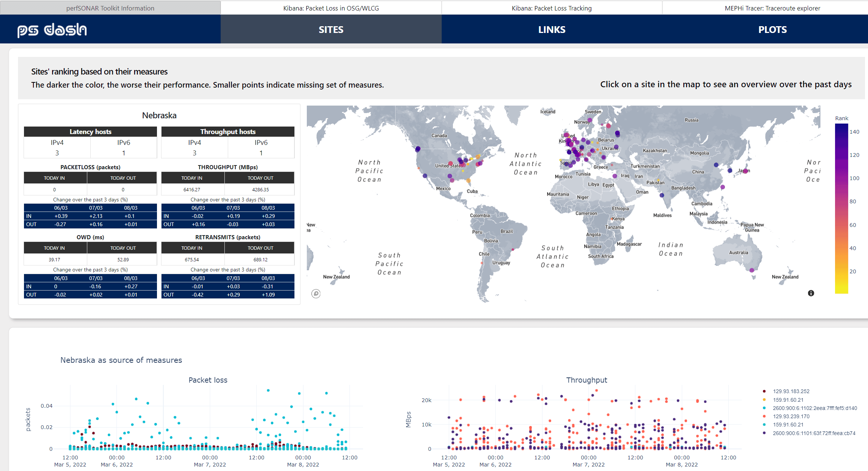This screenshot has width=868, height=471.
Task: Click the site marker near Japan
Action: 745,171
